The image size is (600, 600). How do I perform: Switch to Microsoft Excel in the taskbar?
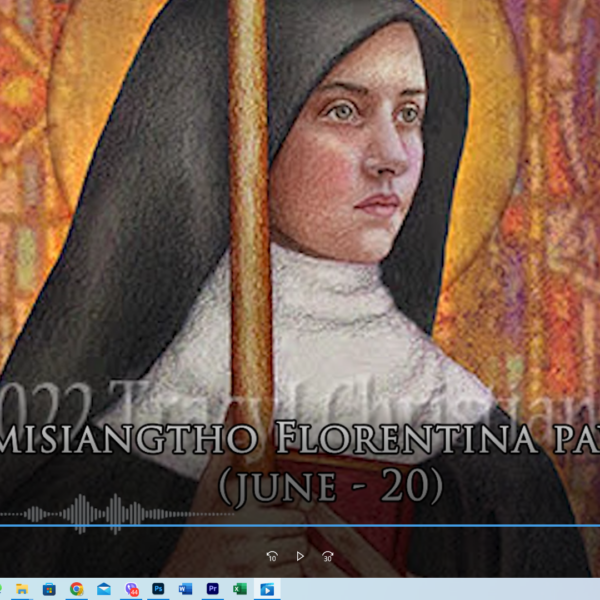[240, 589]
